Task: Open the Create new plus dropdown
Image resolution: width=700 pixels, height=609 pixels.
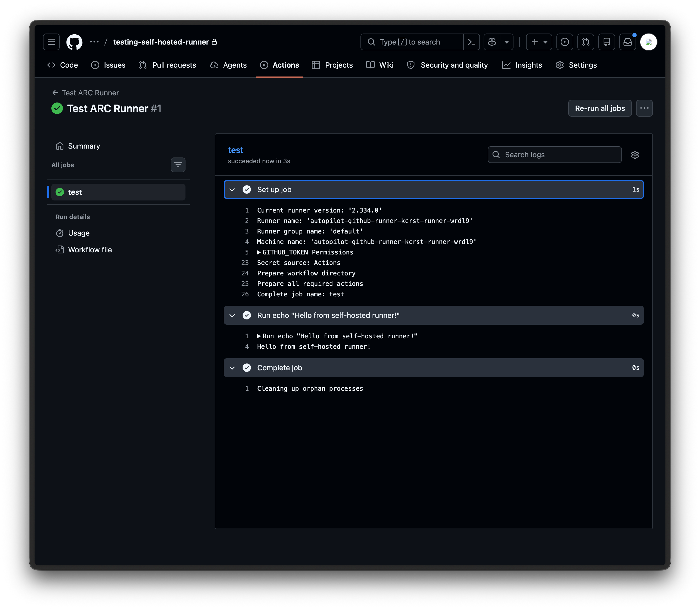Action: click(539, 42)
